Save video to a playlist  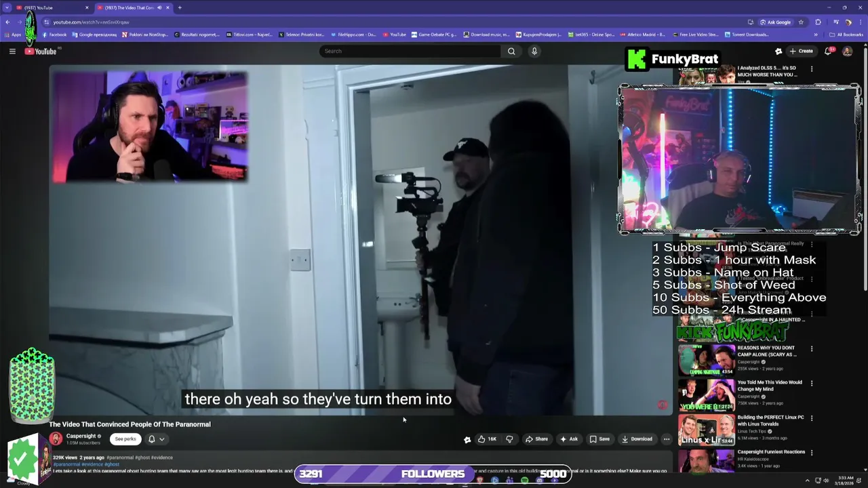pos(599,439)
